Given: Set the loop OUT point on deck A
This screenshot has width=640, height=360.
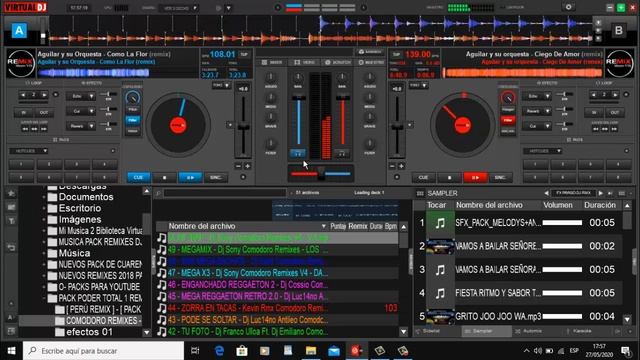Looking at the screenshot, I should [44, 112].
